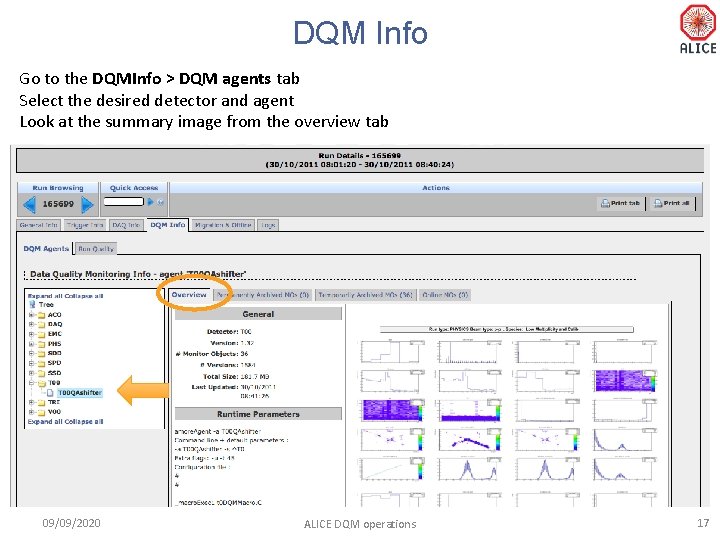
Task: Go to next run with right blue arrow
Action: click(x=87, y=204)
